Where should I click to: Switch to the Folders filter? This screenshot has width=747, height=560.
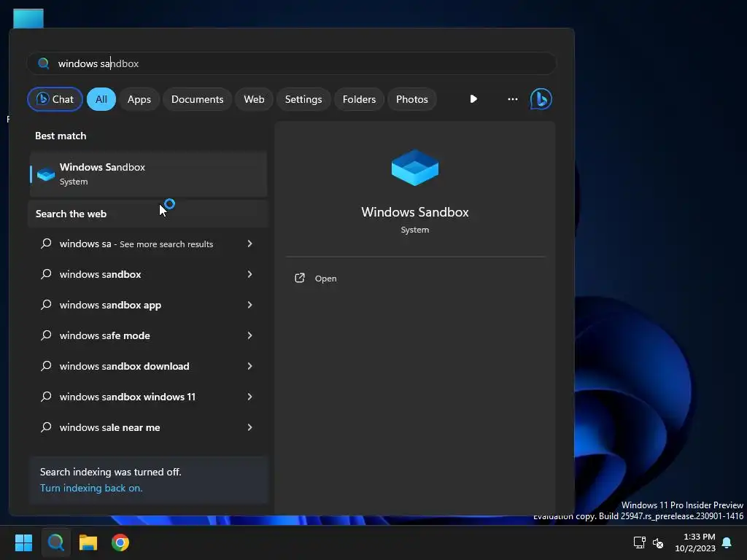coord(359,99)
